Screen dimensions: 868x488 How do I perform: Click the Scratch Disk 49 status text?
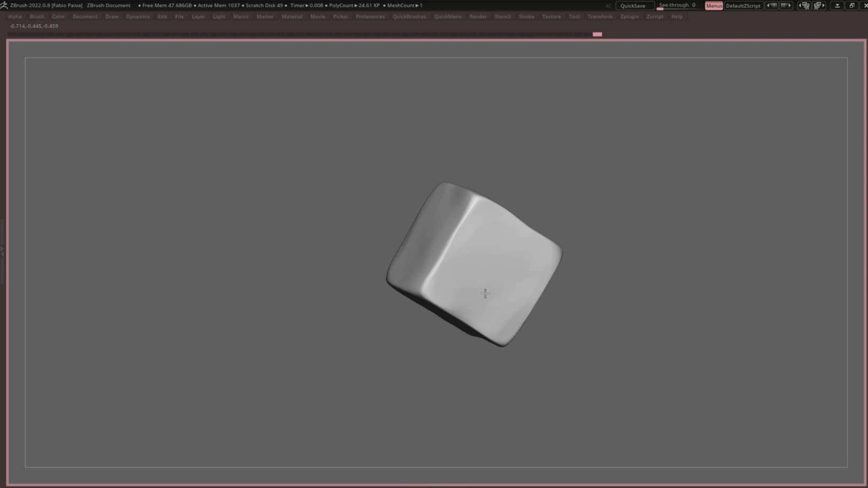[264, 5]
